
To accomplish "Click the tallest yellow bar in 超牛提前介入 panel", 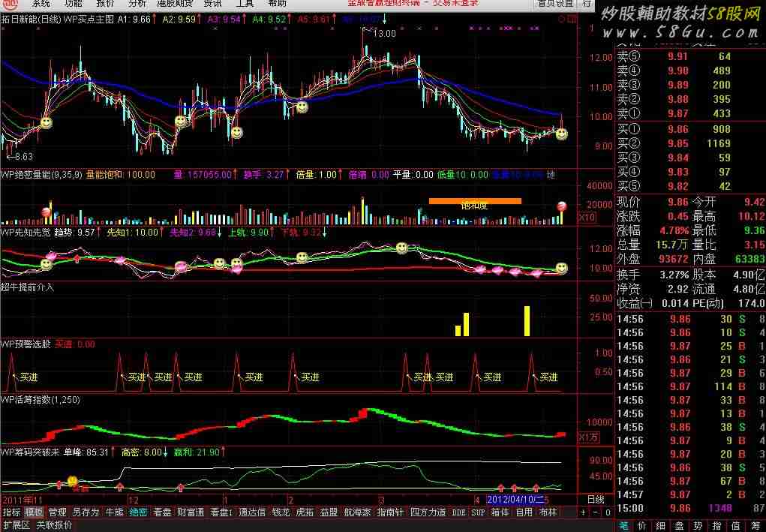I will point(527,321).
